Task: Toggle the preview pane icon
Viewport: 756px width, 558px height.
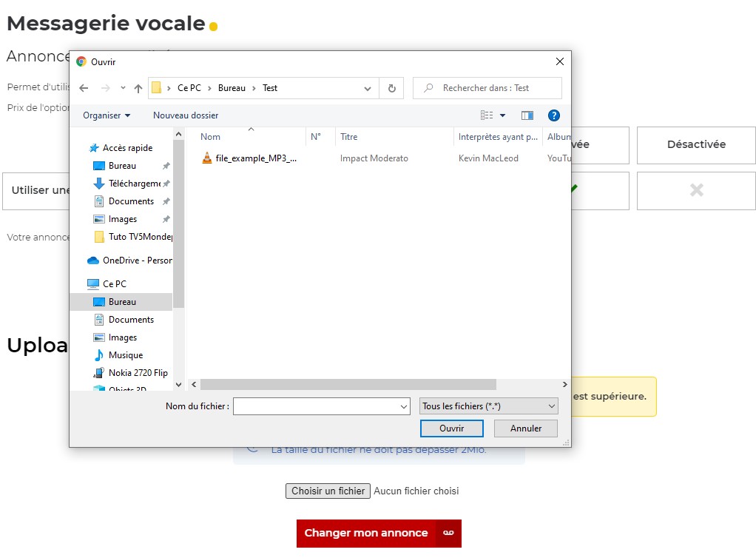Action: tap(527, 115)
